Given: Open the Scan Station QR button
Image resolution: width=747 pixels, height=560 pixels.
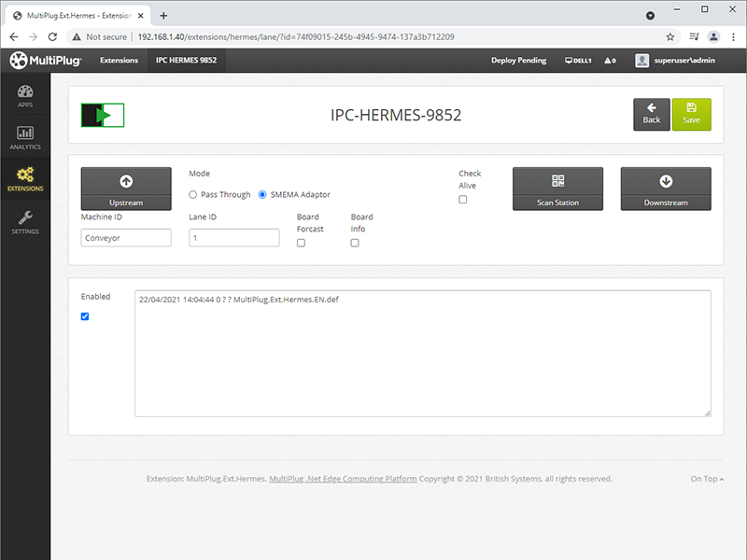Looking at the screenshot, I should pyautogui.click(x=557, y=189).
